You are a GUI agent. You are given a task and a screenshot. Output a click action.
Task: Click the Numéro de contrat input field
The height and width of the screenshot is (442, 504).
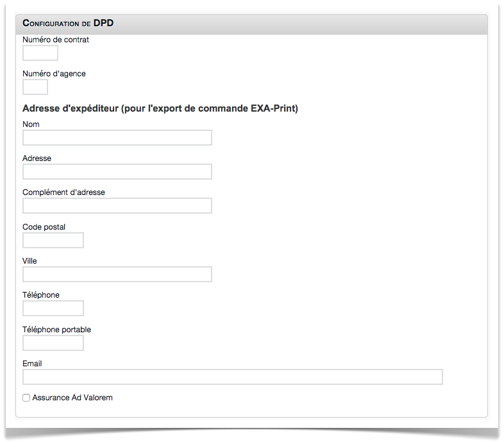(40, 53)
